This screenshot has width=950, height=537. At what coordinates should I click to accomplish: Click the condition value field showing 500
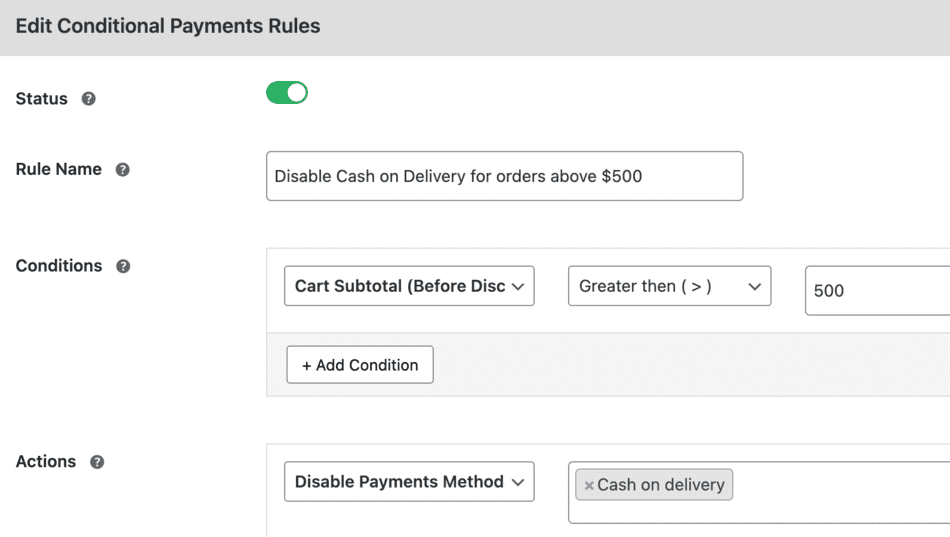(877, 290)
